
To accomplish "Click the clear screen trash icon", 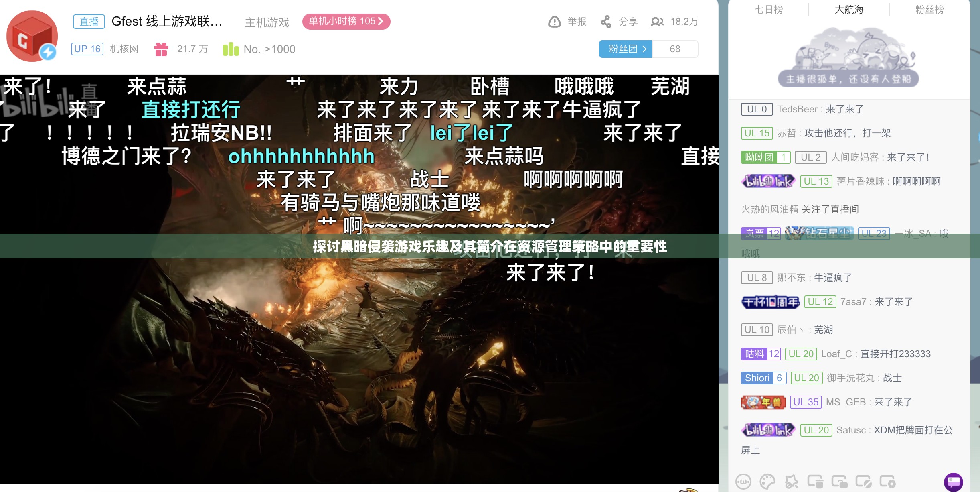I will point(815,482).
